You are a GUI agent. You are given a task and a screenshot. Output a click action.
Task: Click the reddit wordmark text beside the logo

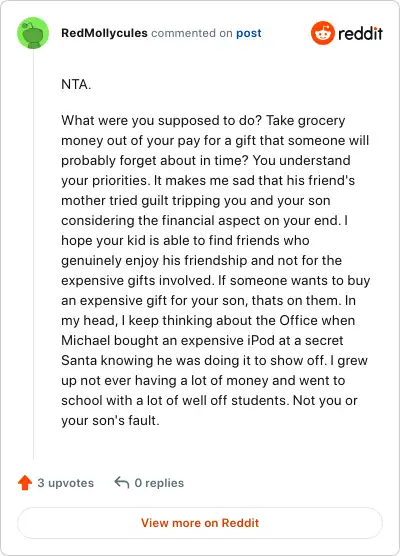point(360,34)
